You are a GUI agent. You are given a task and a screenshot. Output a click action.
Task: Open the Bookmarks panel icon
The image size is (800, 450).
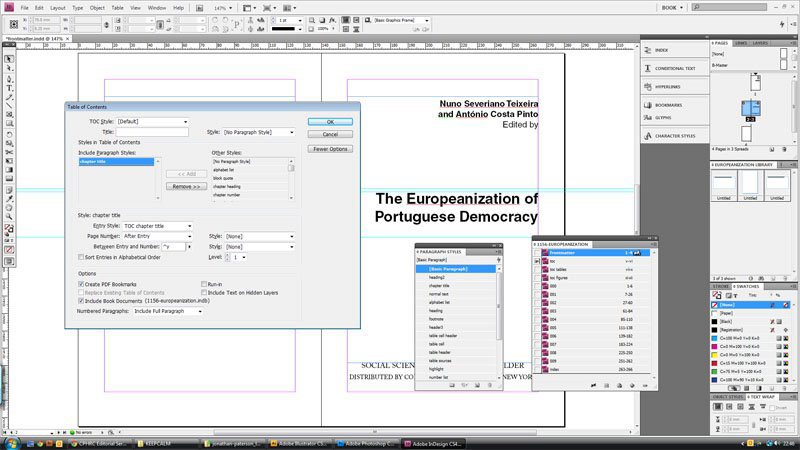click(648, 105)
